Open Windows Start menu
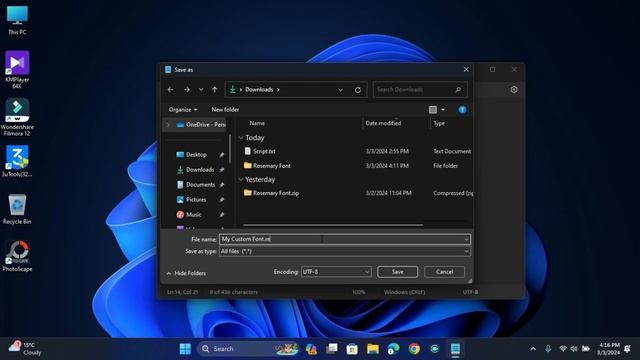Viewport: 640px width, 360px height. coord(185,349)
